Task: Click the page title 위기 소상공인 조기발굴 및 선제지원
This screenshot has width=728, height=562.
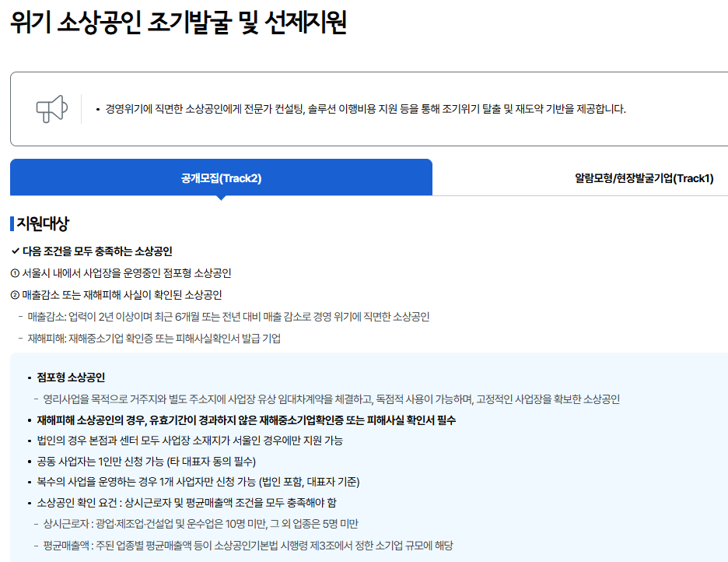Action: pos(178,22)
